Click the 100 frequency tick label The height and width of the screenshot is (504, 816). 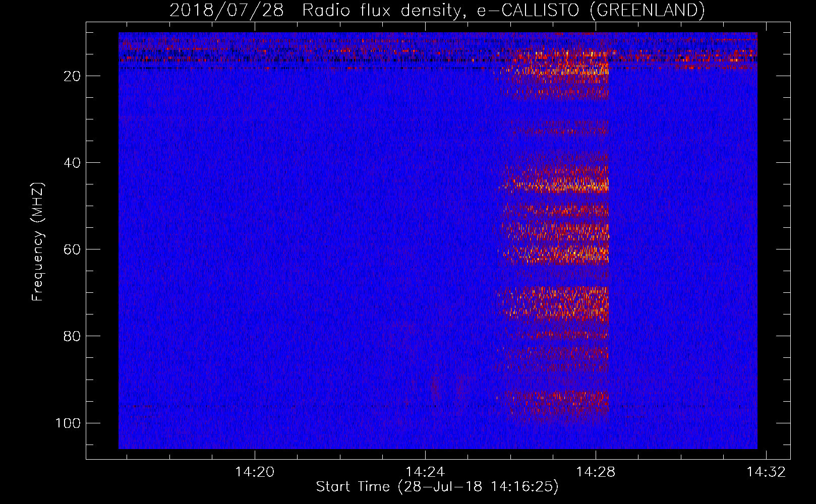[68, 423]
